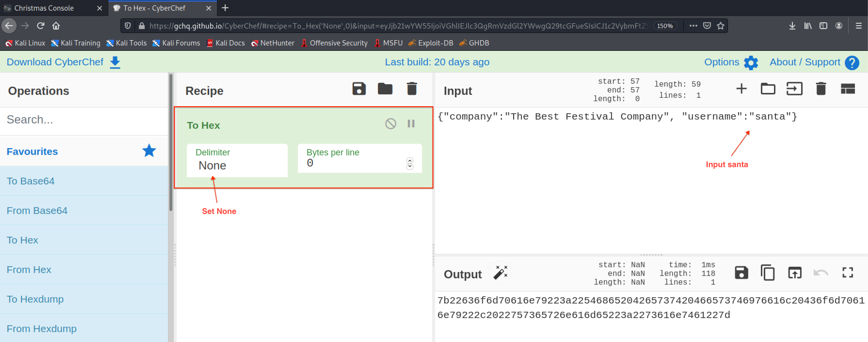Click the operations Search box
The width and height of the screenshot is (868, 342).
point(84,120)
